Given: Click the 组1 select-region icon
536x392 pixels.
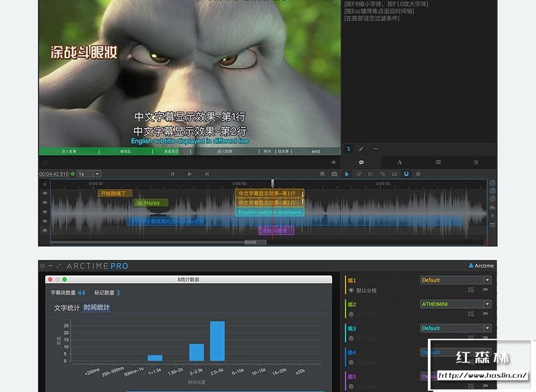Looking at the screenshot, I should click(471, 290).
